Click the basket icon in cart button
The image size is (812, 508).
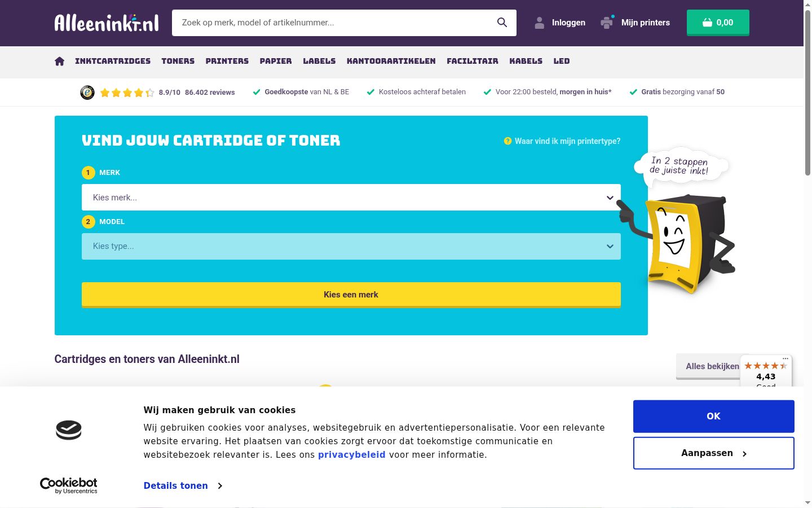coord(707,23)
